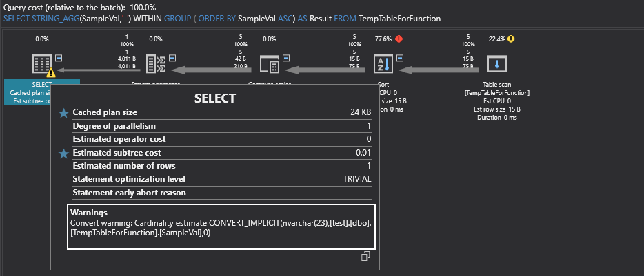644x276 pixels.
Task: Click the star beside Cached plan size
Action: (64, 113)
